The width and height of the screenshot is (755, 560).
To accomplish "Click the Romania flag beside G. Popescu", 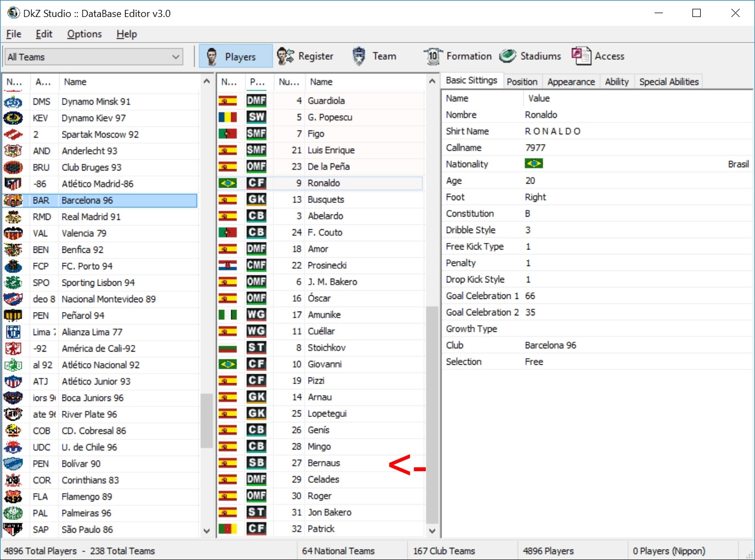I will (228, 117).
